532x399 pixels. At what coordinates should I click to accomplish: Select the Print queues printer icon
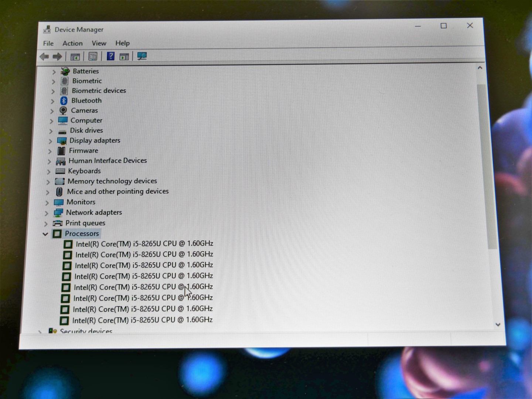58,223
